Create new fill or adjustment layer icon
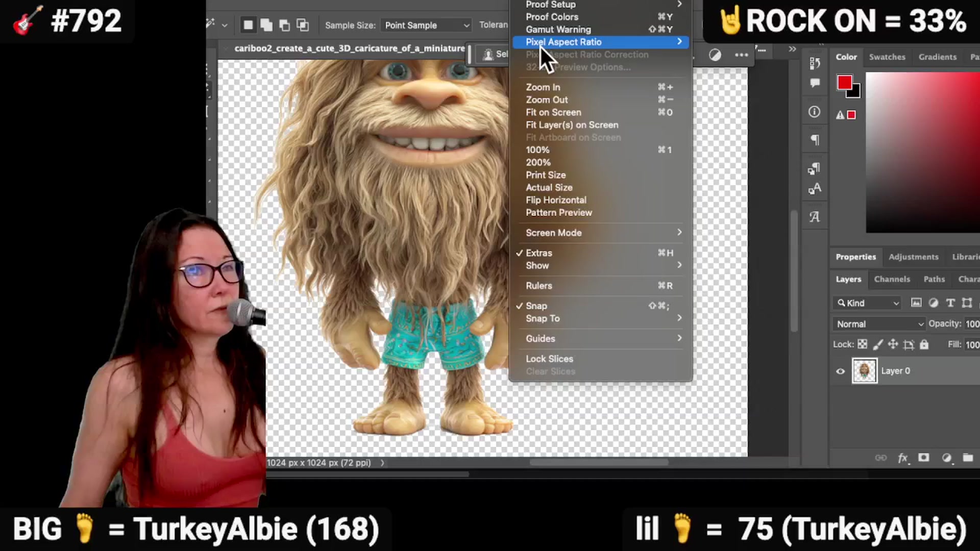 pyautogui.click(x=946, y=458)
